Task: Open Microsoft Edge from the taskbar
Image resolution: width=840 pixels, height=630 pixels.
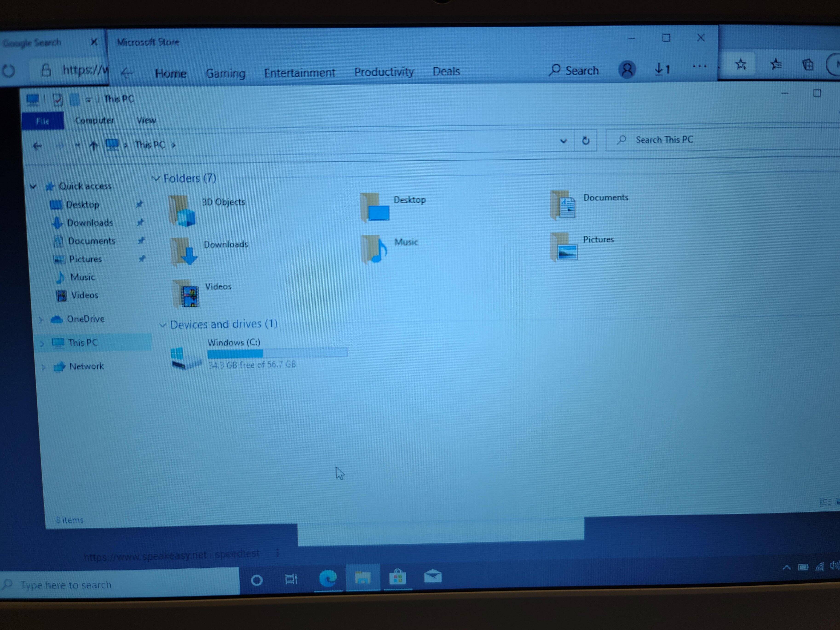Action: point(328,578)
